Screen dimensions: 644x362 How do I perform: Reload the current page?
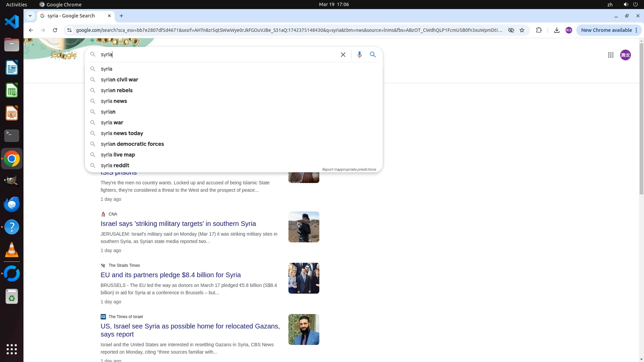click(x=55, y=30)
